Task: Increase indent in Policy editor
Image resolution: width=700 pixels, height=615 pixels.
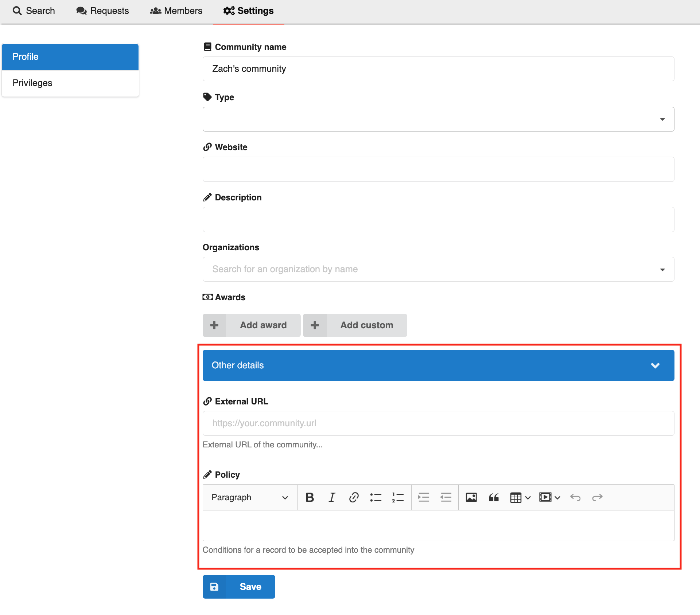Action: tap(424, 497)
